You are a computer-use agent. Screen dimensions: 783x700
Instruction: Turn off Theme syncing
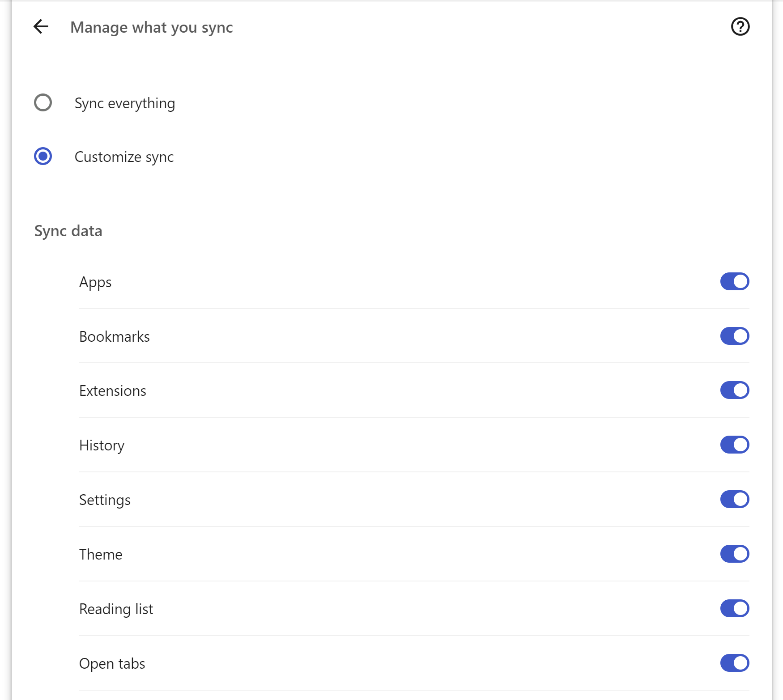coord(734,554)
